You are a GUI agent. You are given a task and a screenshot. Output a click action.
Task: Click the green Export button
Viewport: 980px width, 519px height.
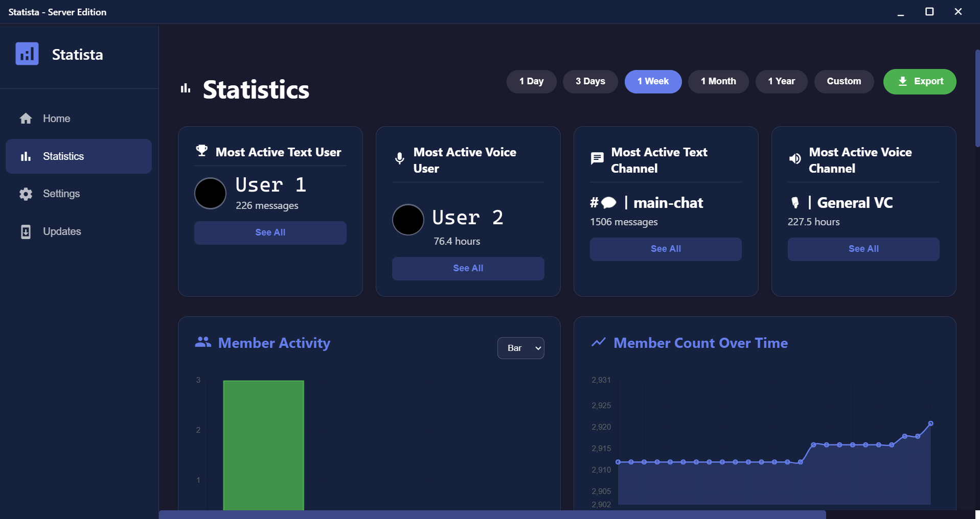(x=919, y=81)
